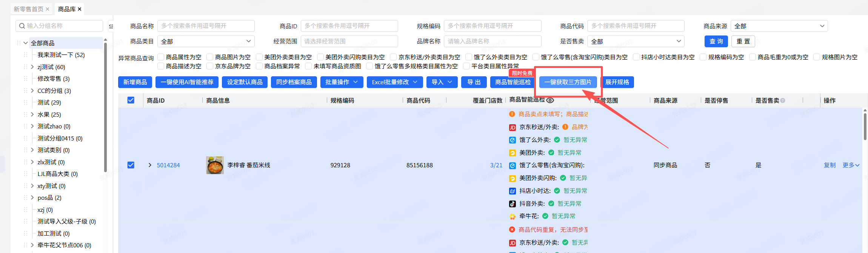Click the 展开规格 button
The width and height of the screenshot is (868, 253).
click(617, 82)
